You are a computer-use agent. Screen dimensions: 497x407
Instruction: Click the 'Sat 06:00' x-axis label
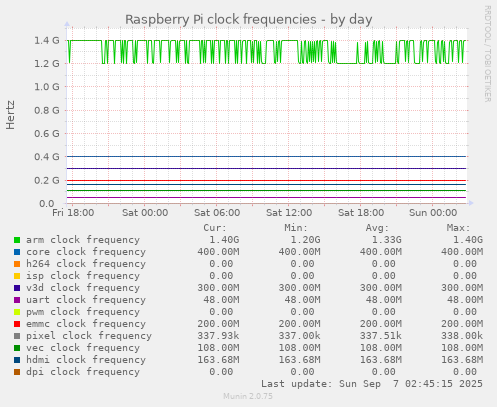pos(217,213)
